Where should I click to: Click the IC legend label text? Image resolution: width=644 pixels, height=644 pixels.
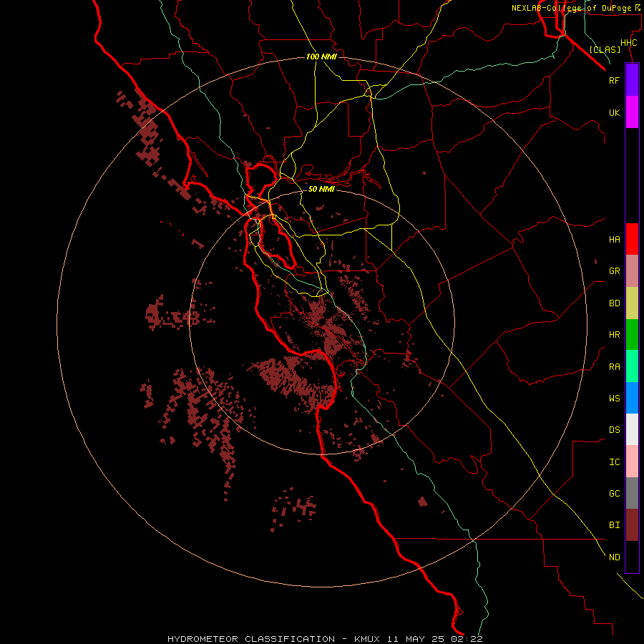pos(614,462)
